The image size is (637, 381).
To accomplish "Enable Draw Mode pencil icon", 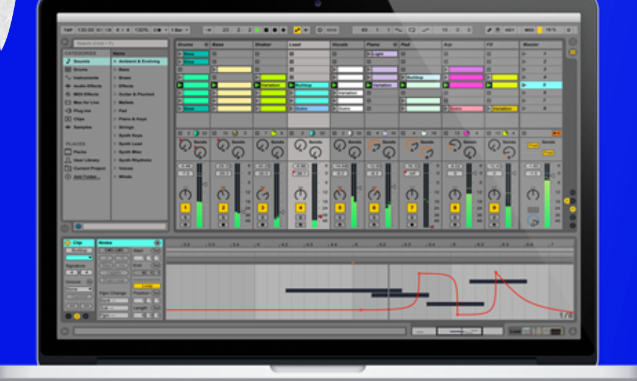I will (489, 30).
